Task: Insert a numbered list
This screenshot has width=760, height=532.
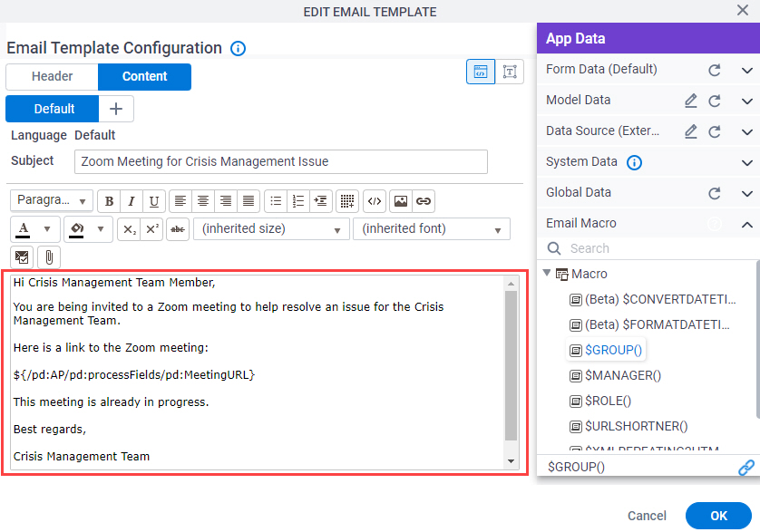Action: pos(298,201)
